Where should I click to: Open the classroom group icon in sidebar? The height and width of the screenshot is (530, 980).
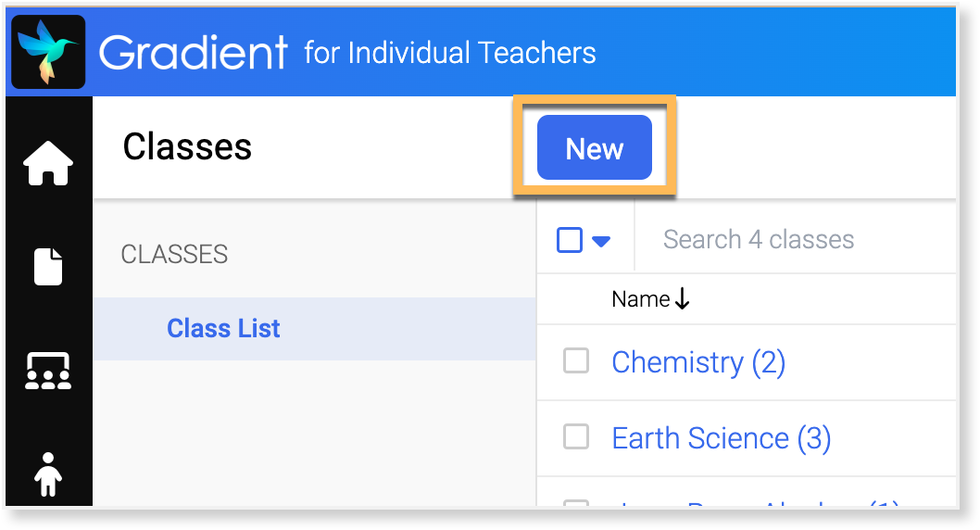[48, 371]
